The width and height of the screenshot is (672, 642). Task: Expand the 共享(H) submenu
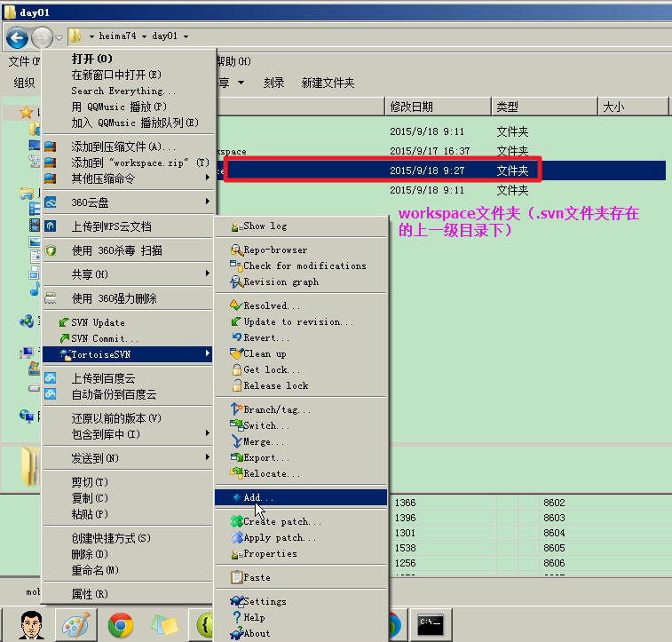click(208, 273)
